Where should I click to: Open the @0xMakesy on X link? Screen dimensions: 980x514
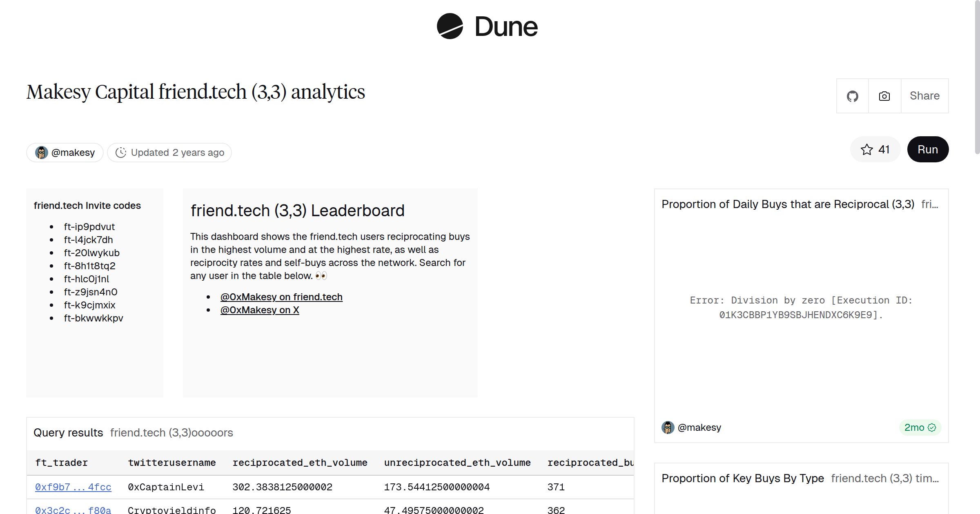pyautogui.click(x=260, y=310)
